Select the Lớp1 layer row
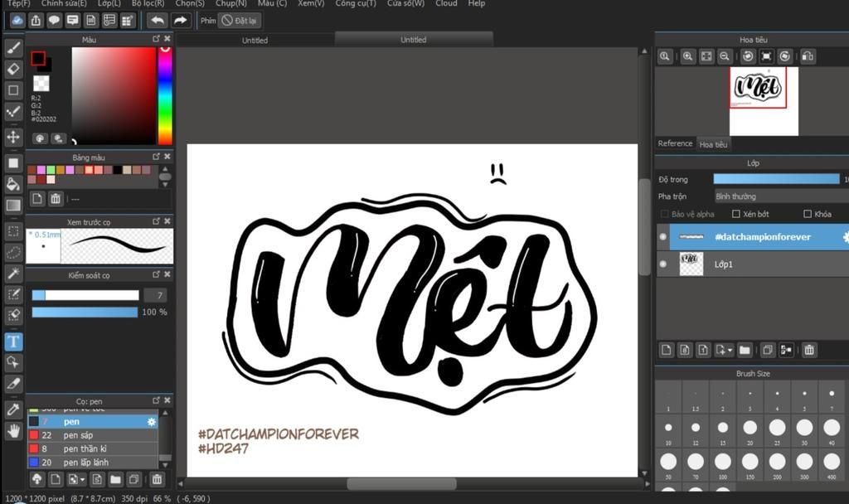The height and width of the screenshot is (504, 849). 753,264
